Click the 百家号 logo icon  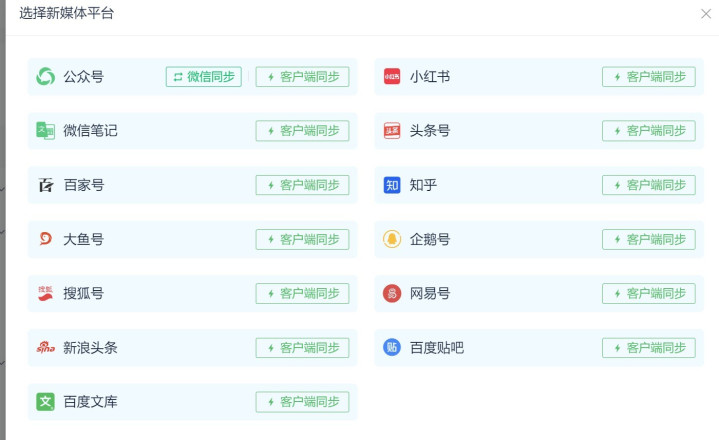click(45, 185)
